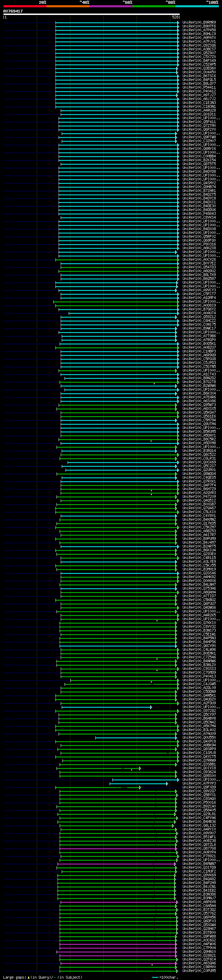The width and height of the screenshot is (222, 980).
Task: Select hit UniRef100_Q3ED60
Action: [199, 68]
